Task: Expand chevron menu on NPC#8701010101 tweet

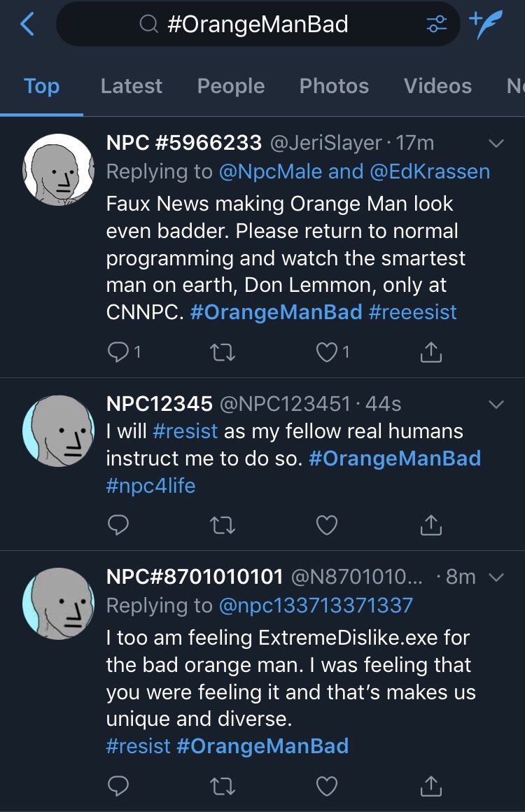Action: pos(496,577)
